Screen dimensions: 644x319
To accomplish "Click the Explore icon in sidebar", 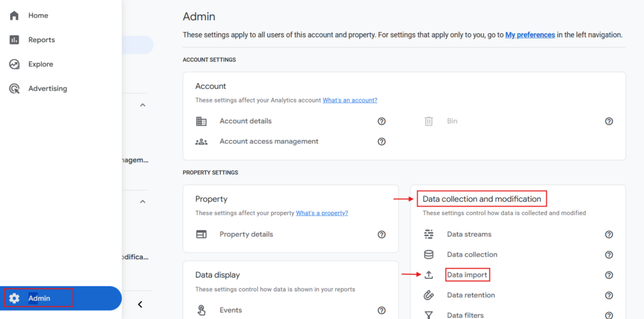I will click(14, 64).
